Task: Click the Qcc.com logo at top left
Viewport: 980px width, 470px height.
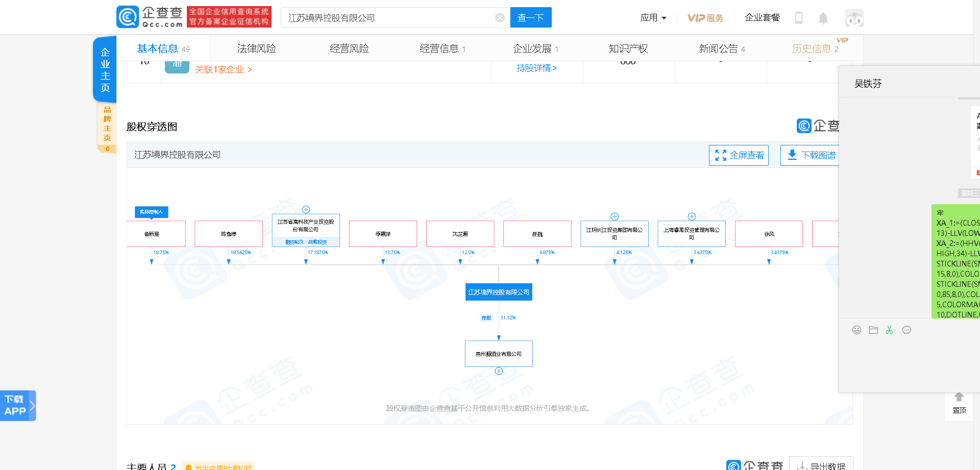Action: coord(149,17)
